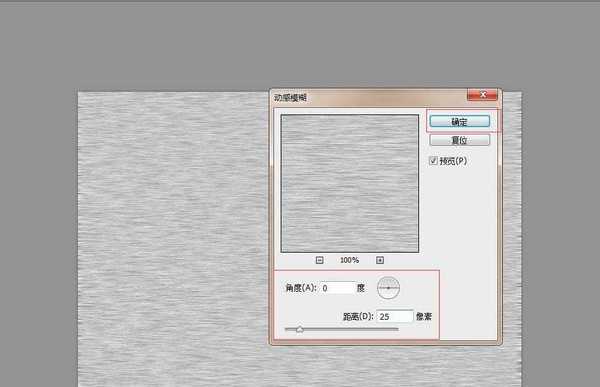This screenshot has height=387, width=600.
Task: Confirm with the 确定 button
Action: [460, 122]
